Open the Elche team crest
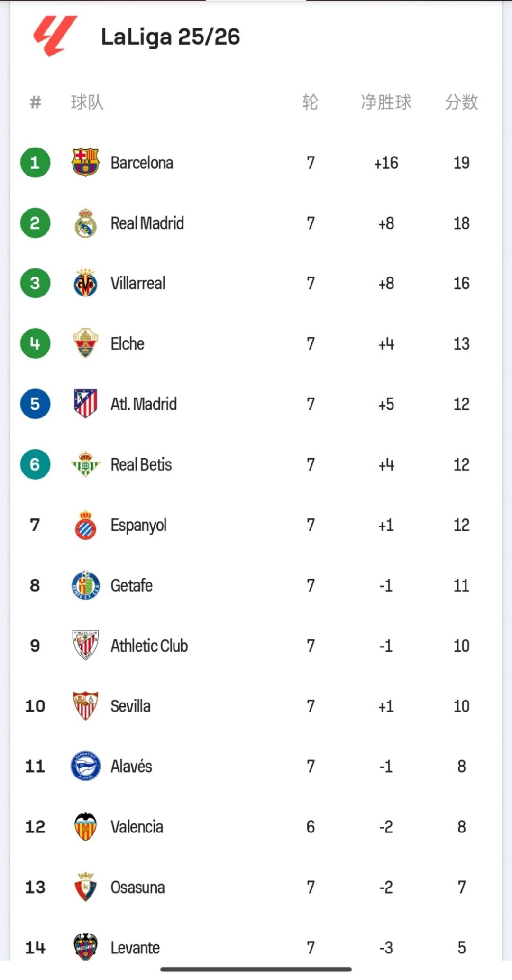This screenshot has height=980, width=512. (85, 343)
